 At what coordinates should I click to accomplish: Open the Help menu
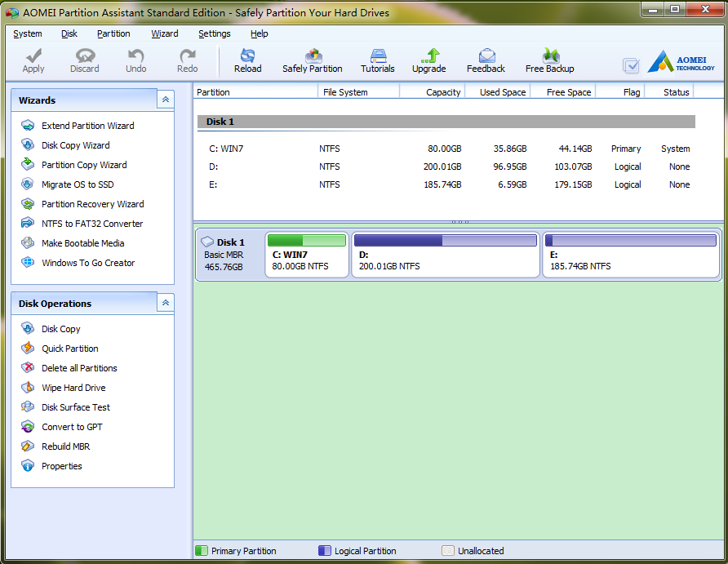tap(259, 33)
